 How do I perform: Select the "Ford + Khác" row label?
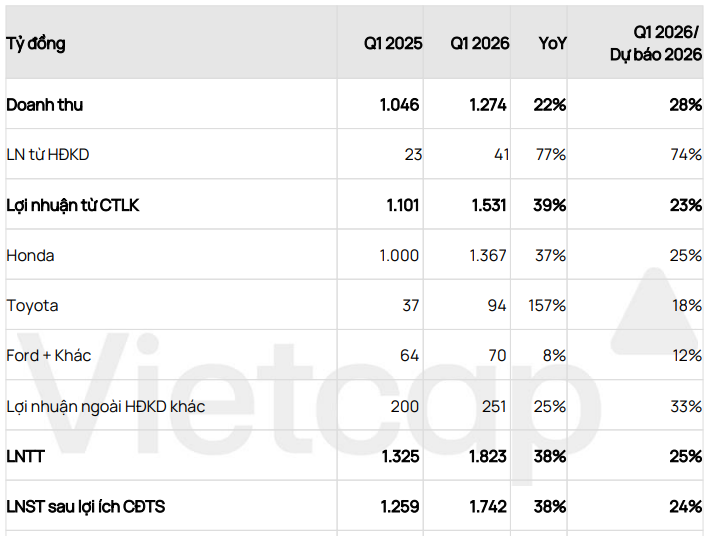click(x=49, y=356)
